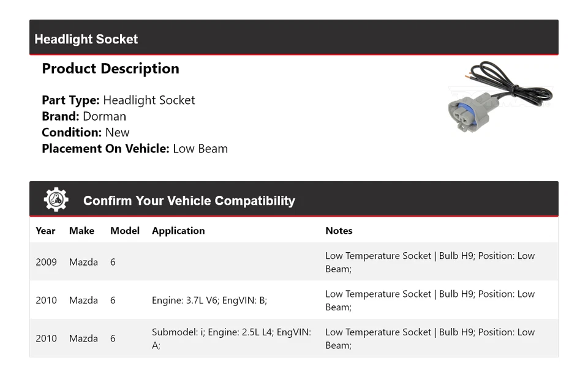Click the notes cell for 2009 Mazda
The width and height of the screenshot is (588, 377).
(430, 262)
